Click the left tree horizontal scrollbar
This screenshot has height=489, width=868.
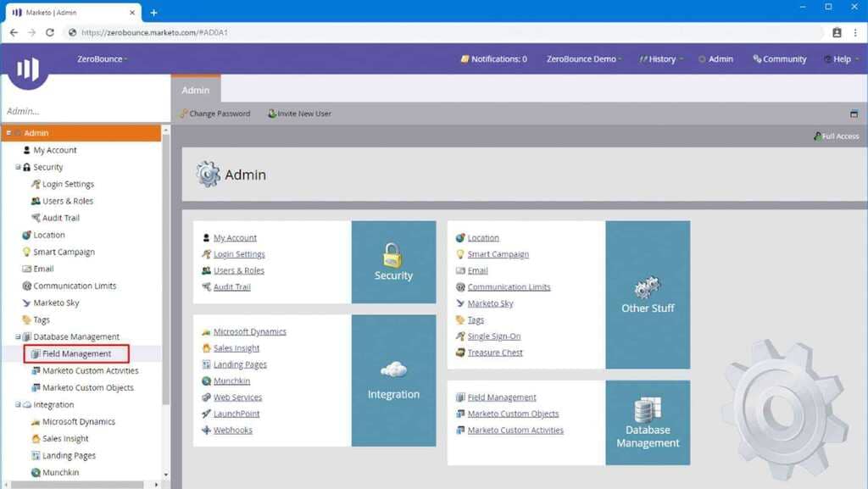(x=77, y=485)
